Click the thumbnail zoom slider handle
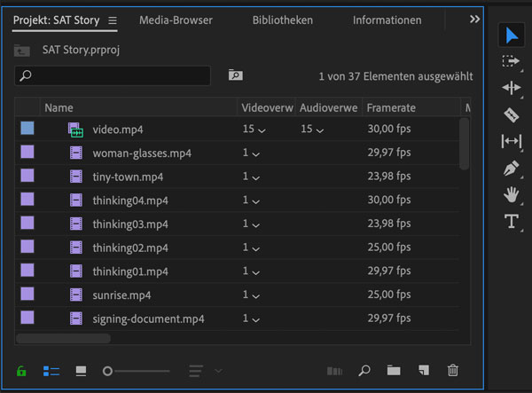 tap(107, 371)
